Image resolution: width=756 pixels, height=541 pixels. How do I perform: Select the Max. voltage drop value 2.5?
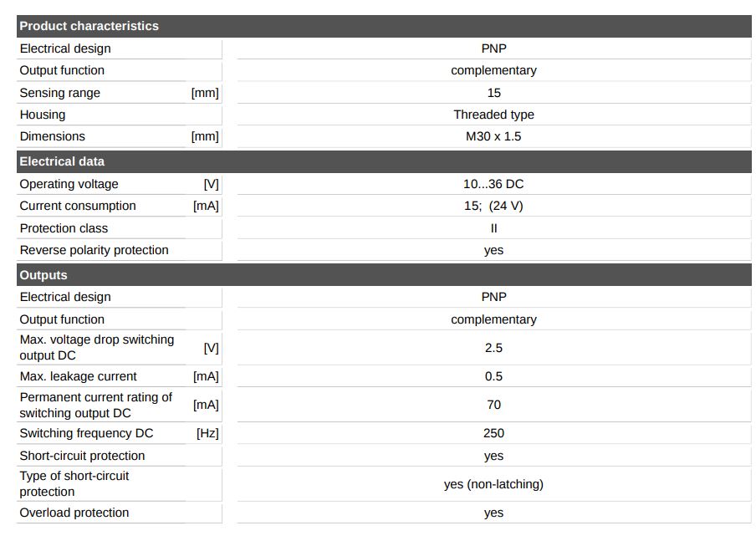493,348
